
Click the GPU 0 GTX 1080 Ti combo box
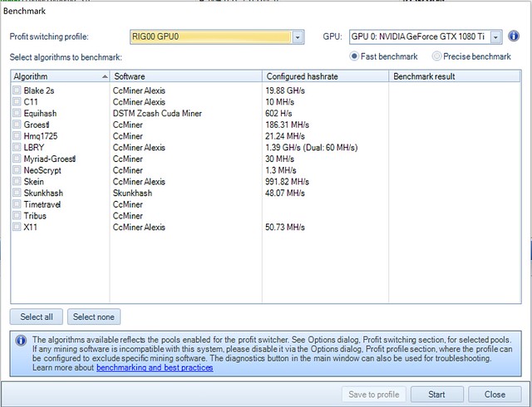(426, 37)
